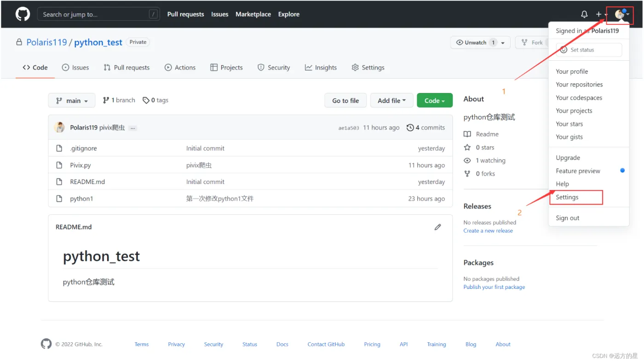Open Marketplace in the top header
The image size is (644, 363).
point(253,14)
